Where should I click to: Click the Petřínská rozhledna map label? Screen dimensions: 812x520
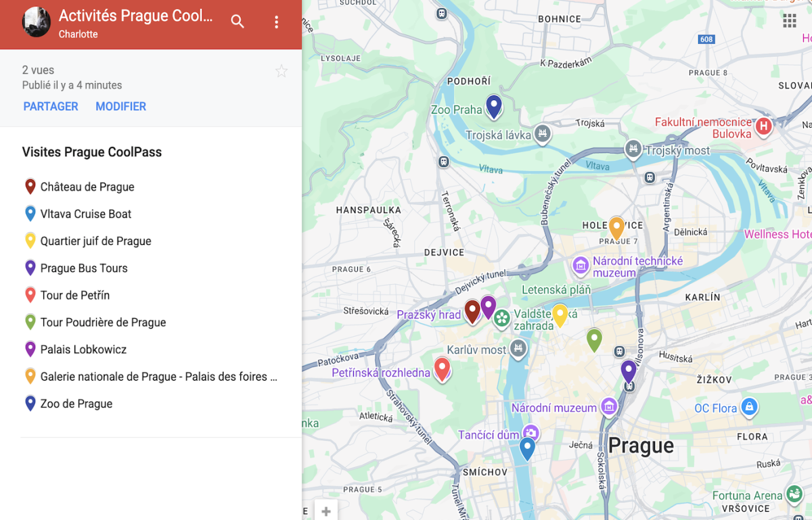pyautogui.click(x=381, y=373)
